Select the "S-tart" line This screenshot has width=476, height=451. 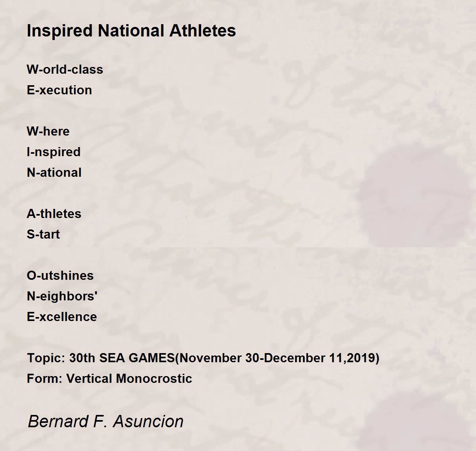tap(43, 234)
